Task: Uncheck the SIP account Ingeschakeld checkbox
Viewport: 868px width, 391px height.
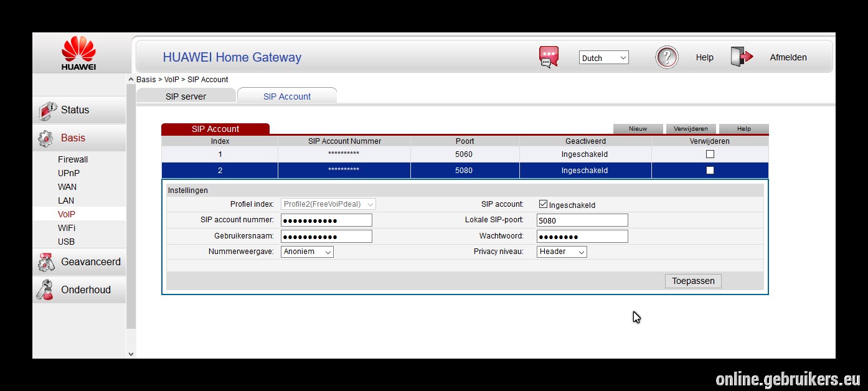Action: pos(543,204)
